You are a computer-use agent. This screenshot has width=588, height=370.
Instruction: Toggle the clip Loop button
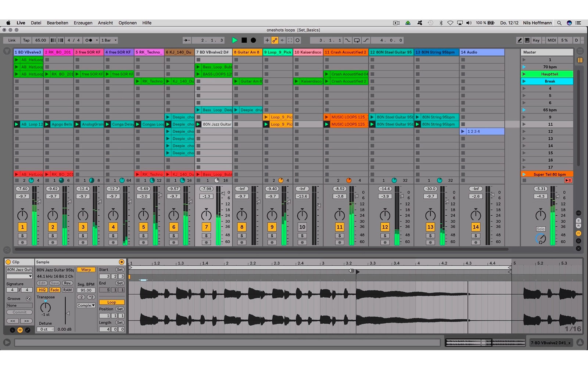tap(111, 302)
